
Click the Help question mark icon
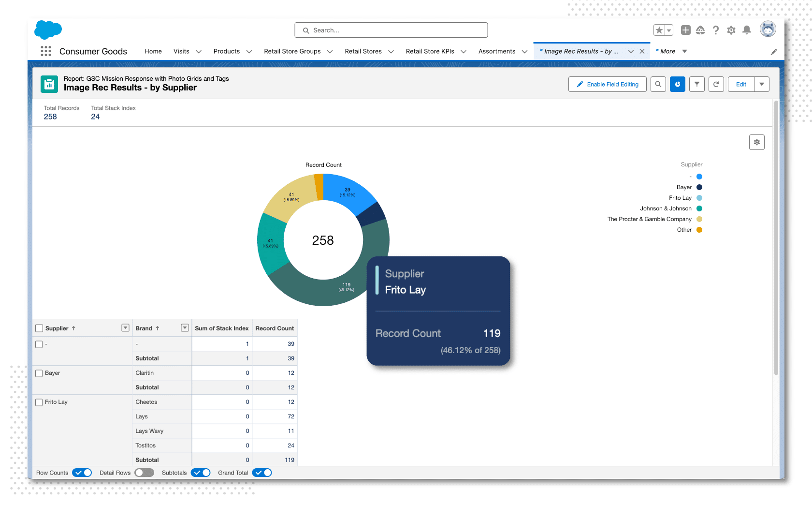(x=716, y=30)
